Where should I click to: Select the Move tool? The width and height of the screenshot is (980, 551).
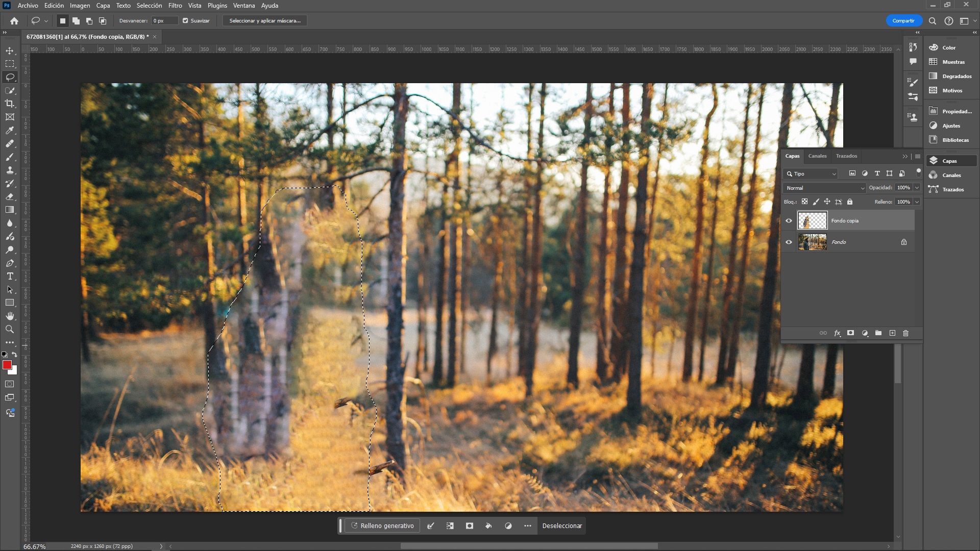(x=10, y=51)
